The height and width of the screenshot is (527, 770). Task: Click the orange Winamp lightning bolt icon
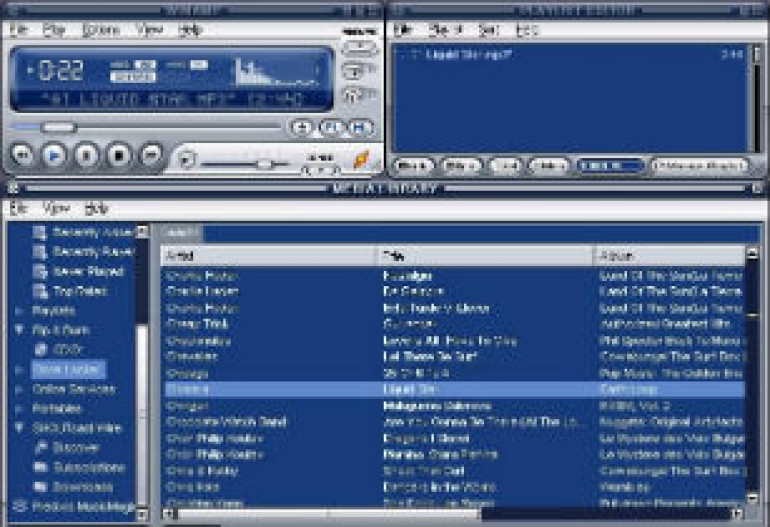361,160
